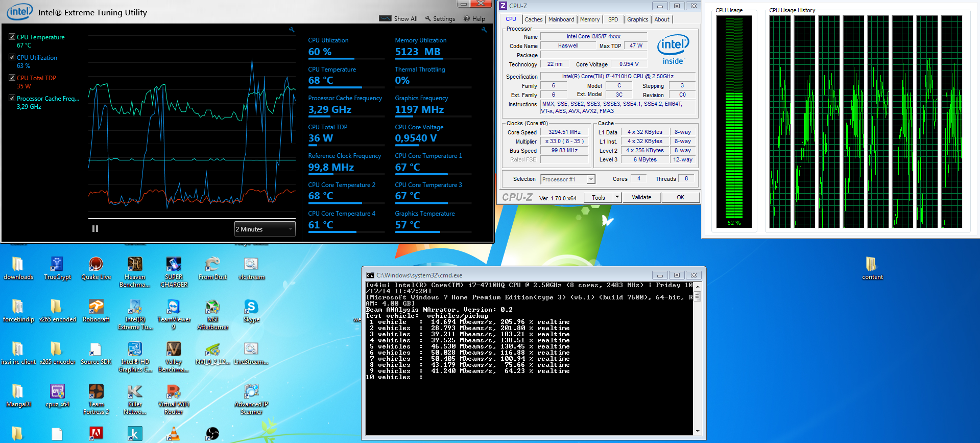This screenshot has height=443, width=980.
Task: Open the 2 Minutes time range dropdown
Action: 265,229
